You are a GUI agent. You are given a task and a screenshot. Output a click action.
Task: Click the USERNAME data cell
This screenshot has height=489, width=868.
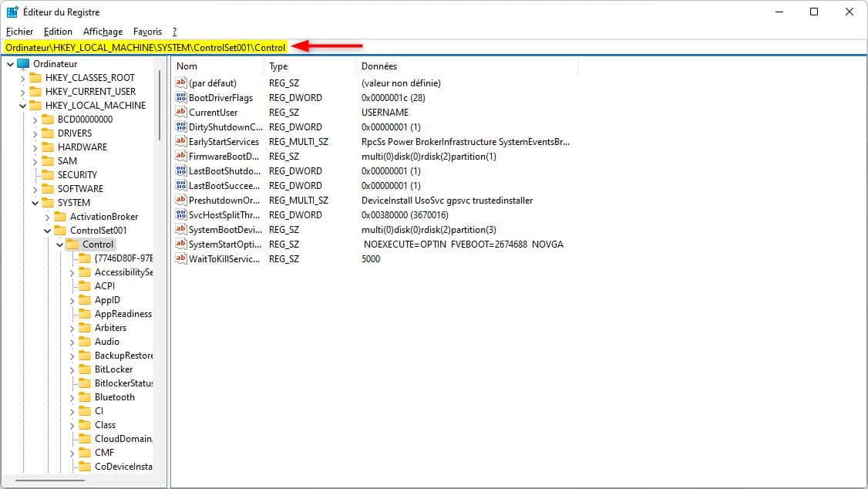click(x=385, y=112)
